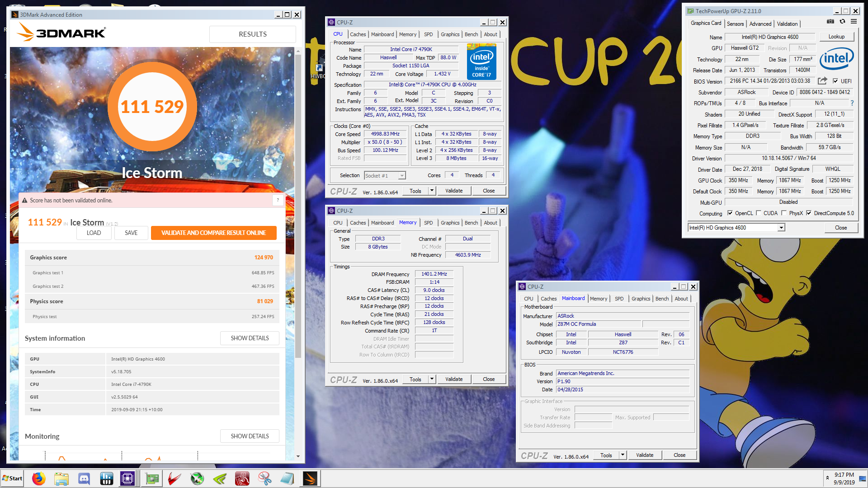Open the GPU selector dropdown in GPU-Z

pos(781,228)
